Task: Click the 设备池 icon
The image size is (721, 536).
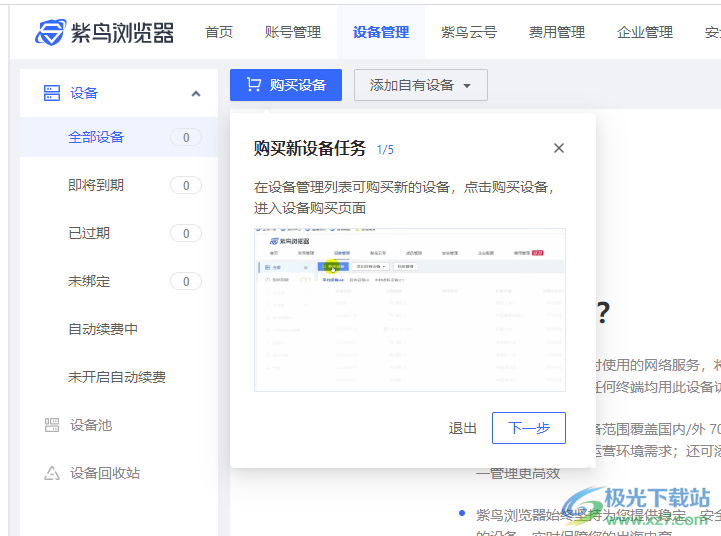Action: click(52, 425)
